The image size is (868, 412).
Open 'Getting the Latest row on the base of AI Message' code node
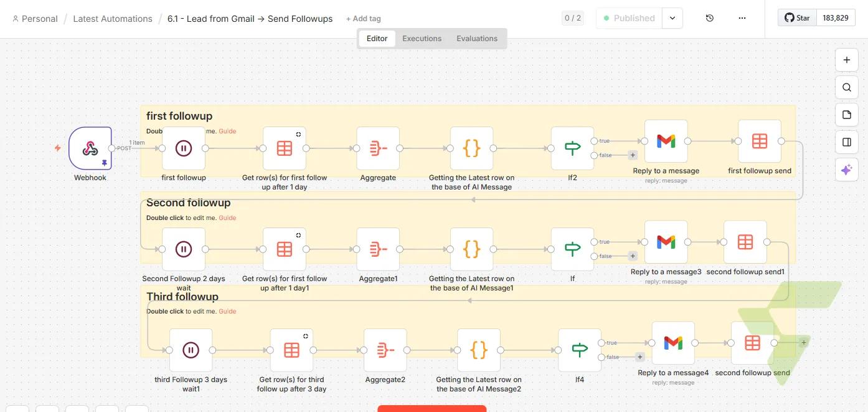coord(472,148)
